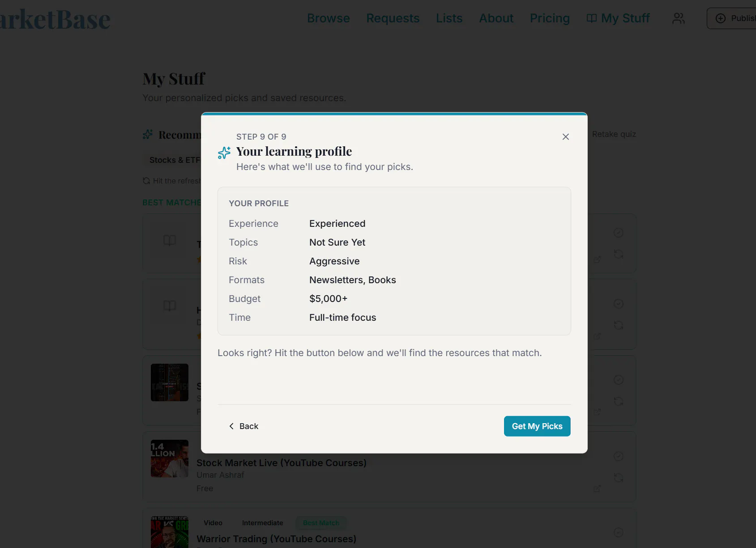This screenshot has width=756, height=548.
Task: Mark the second recommendation card as done
Action: [619, 304]
